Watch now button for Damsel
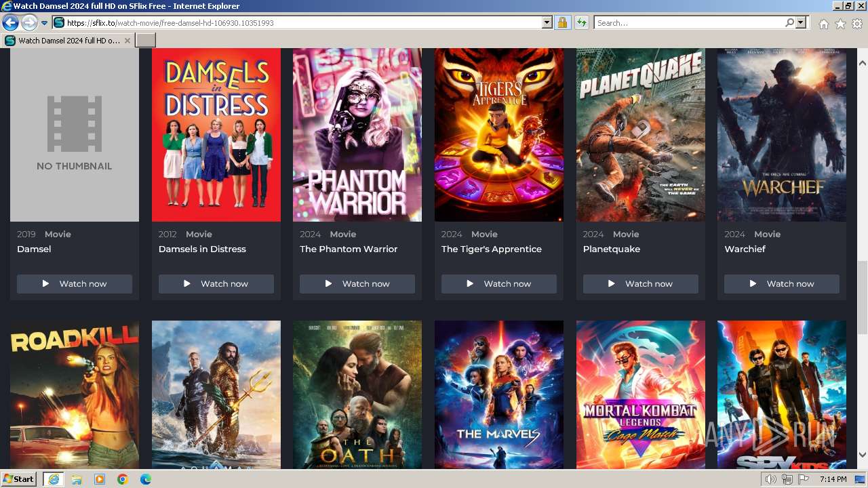Image resolution: width=868 pixels, height=488 pixels. tap(75, 284)
